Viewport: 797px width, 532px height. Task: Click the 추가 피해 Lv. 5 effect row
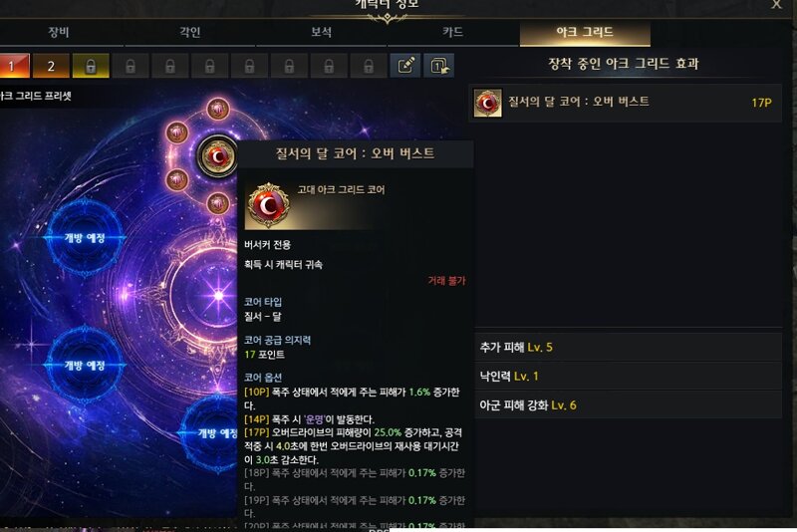click(629, 347)
